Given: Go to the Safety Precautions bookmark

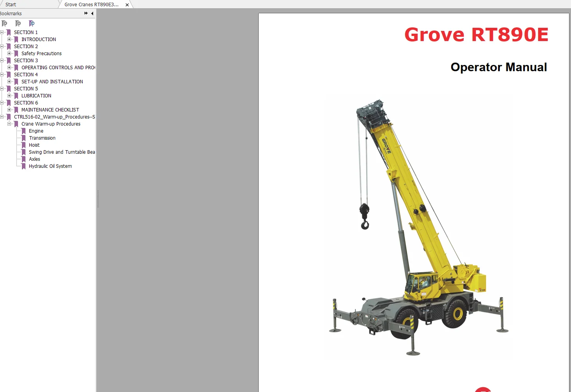Looking at the screenshot, I should (x=41, y=54).
